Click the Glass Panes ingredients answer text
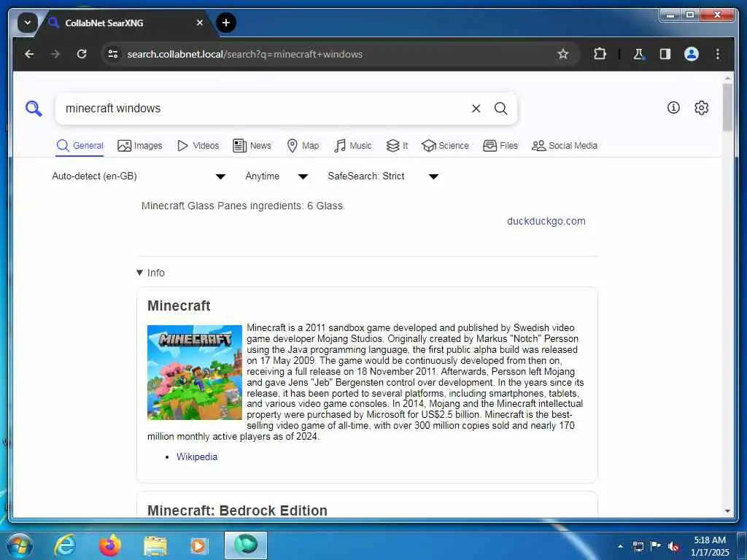 coord(243,206)
